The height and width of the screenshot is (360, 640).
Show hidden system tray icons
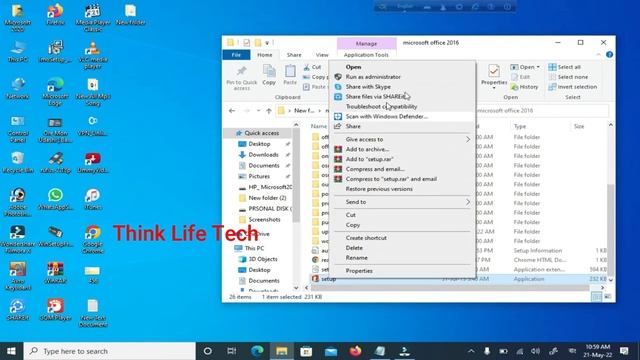(x=471, y=351)
